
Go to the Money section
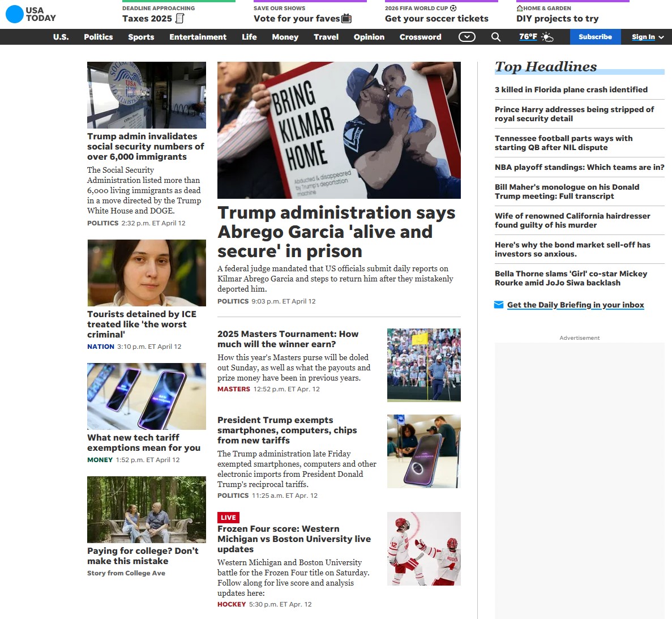[x=285, y=37]
